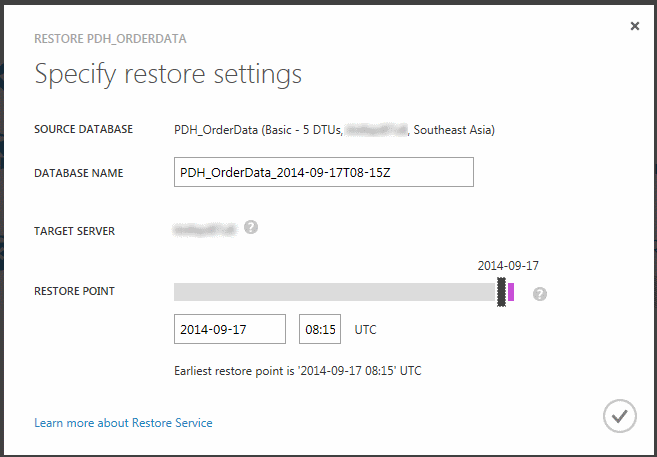Click the Earliest restore point message
Image resolution: width=657 pixels, height=457 pixels.
[297, 371]
